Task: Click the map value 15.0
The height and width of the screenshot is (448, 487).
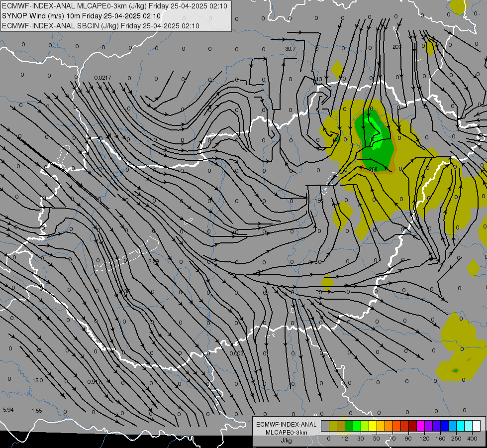Action: coord(38,380)
